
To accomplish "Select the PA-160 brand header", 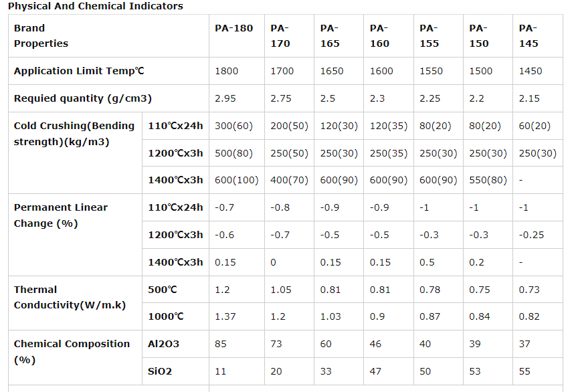I will coord(379,35).
